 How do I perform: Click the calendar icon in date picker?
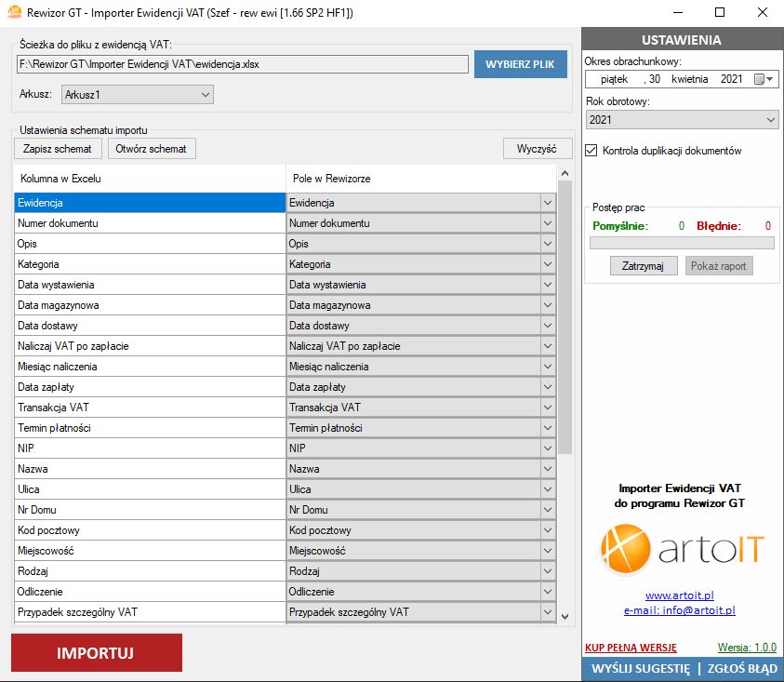point(759,80)
